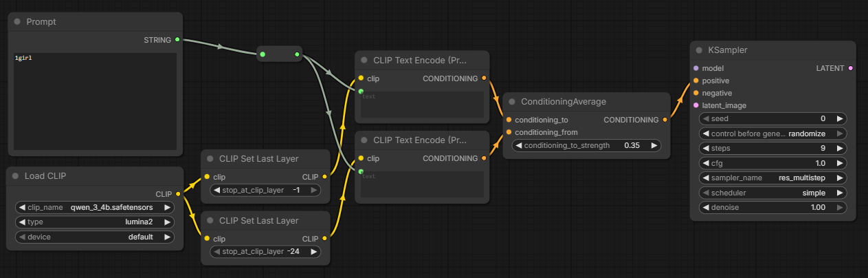
Task: Decrease the denoise value with left arrow
Action: [x=706, y=207]
